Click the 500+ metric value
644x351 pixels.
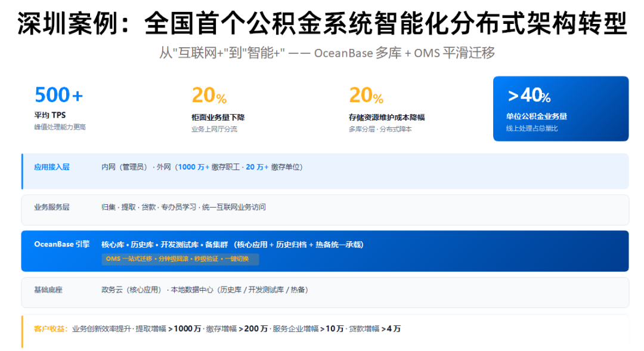(58, 95)
